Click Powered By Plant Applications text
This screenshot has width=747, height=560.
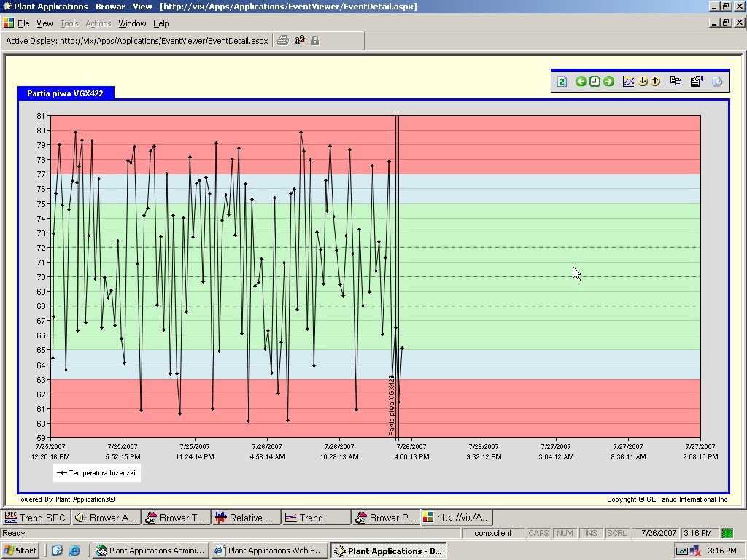pos(66,499)
